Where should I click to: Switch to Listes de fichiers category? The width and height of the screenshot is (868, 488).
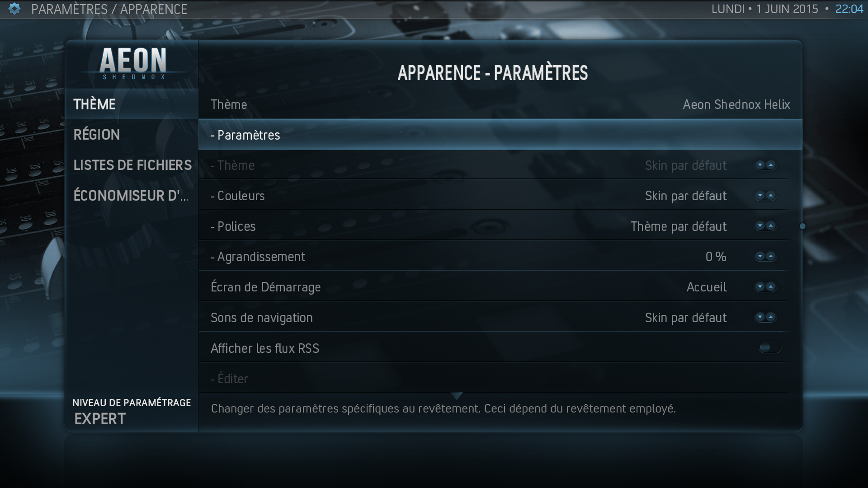132,165
